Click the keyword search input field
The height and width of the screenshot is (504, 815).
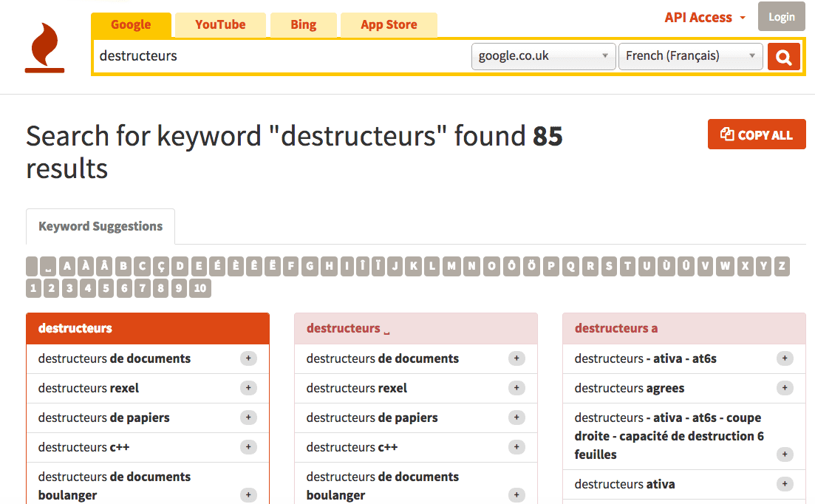tap(281, 56)
